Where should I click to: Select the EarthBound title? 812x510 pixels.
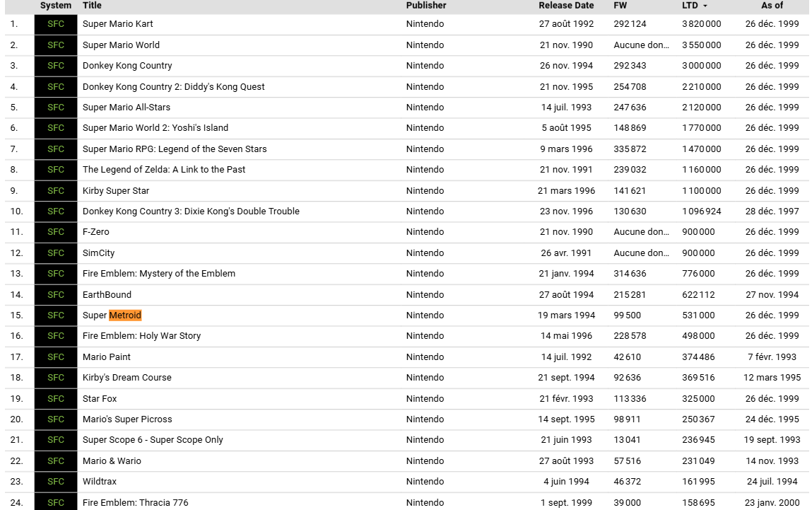coord(107,294)
